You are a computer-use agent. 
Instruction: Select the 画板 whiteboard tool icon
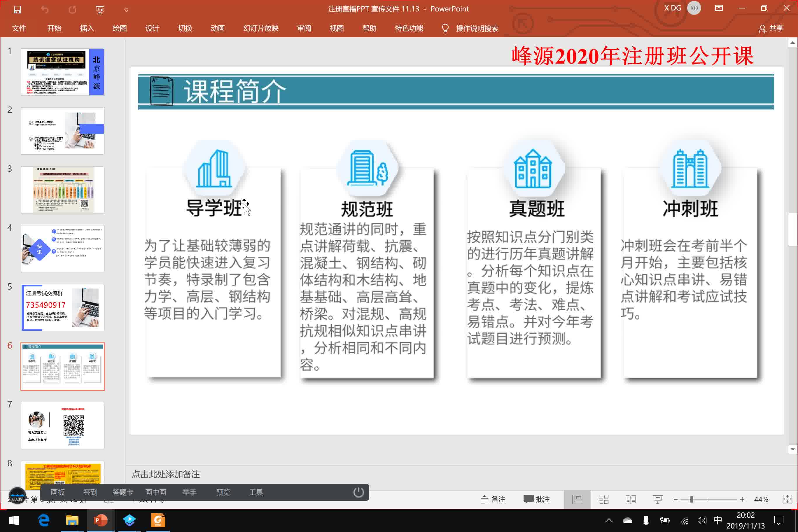coord(58,492)
